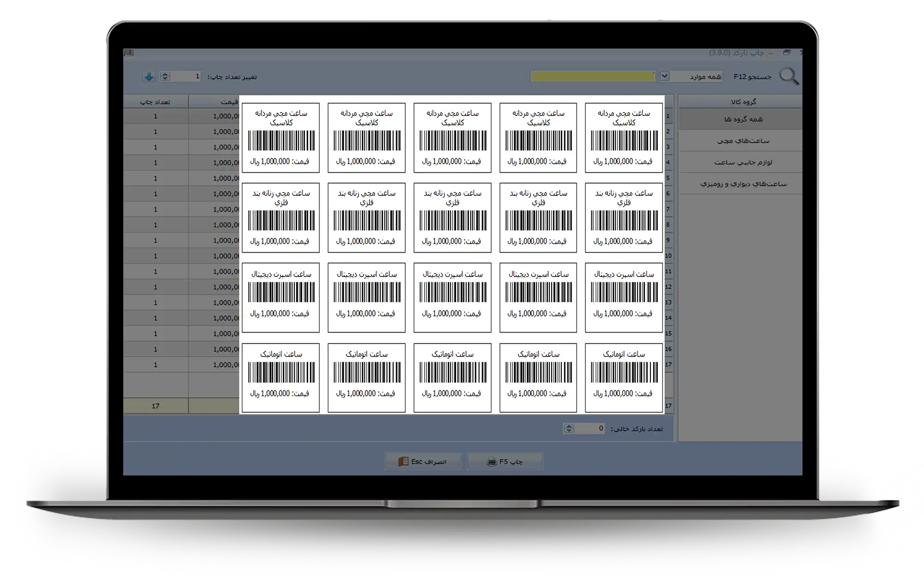924x576 pixels.
Task: Click the تعداد بارکد خالی label
Action: [637, 429]
